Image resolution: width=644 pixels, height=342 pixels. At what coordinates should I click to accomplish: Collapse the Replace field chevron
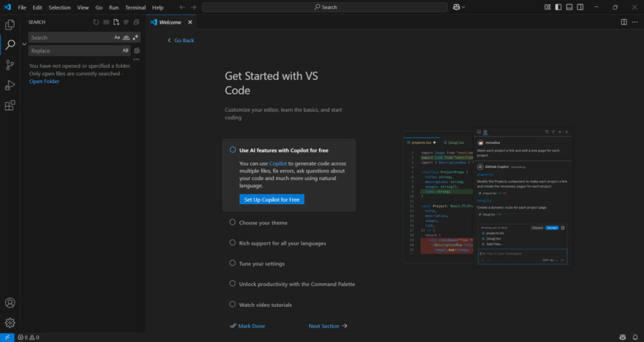pyautogui.click(x=25, y=44)
